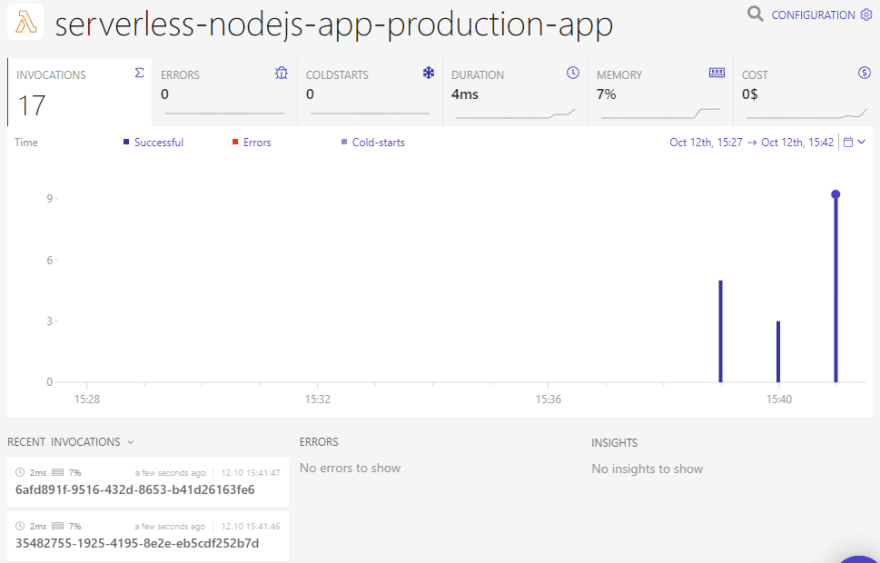
Task: Click the configuration gear icon
Action: [866, 15]
